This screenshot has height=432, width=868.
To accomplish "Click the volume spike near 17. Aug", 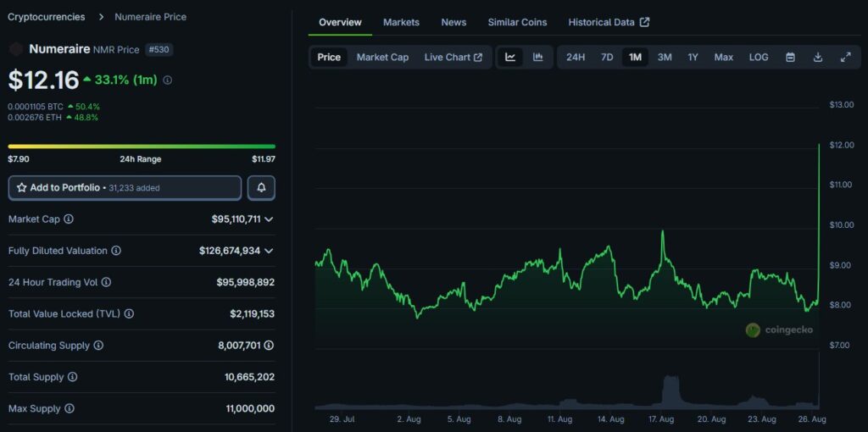I will (x=670, y=391).
